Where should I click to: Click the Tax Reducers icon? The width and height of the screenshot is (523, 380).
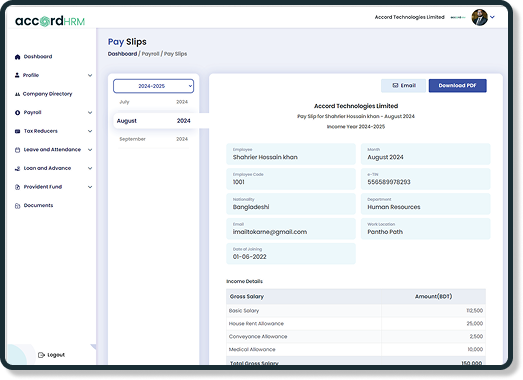pos(17,131)
